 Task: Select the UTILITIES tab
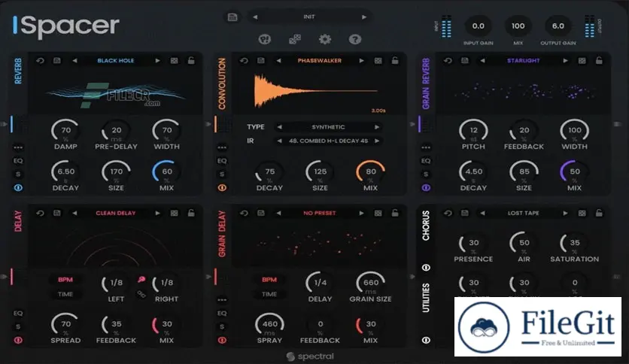pyautogui.click(x=426, y=298)
